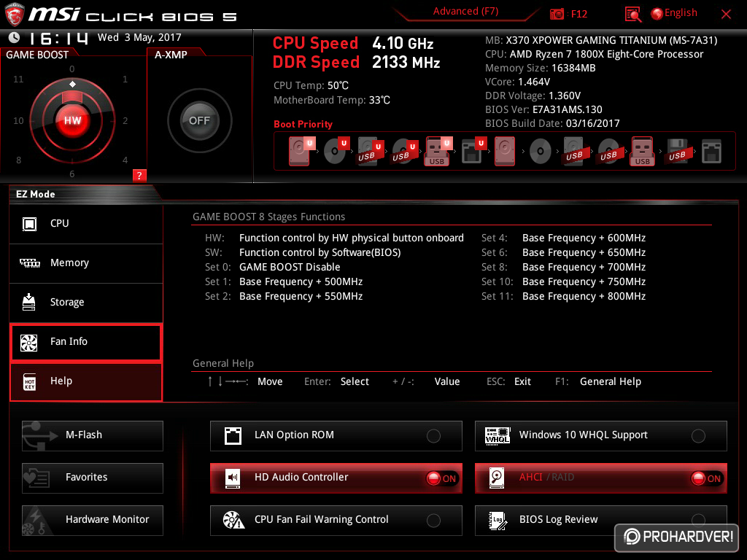Image resolution: width=747 pixels, height=560 pixels.
Task: Click the BIOS Ver E7A31AMS.130 text
Action: click(543, 109)
